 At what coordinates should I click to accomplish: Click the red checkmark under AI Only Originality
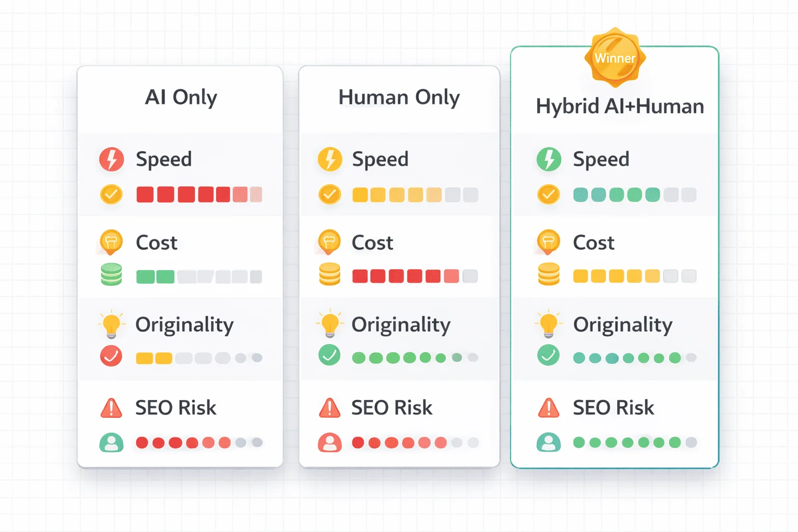click(111, 356)
